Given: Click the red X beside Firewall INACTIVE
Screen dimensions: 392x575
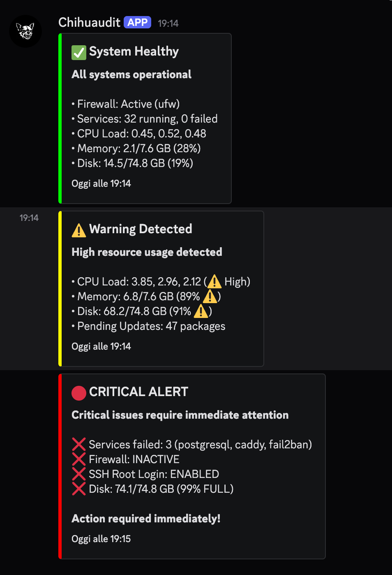Looking at the screenshot, I should point(78,459).
